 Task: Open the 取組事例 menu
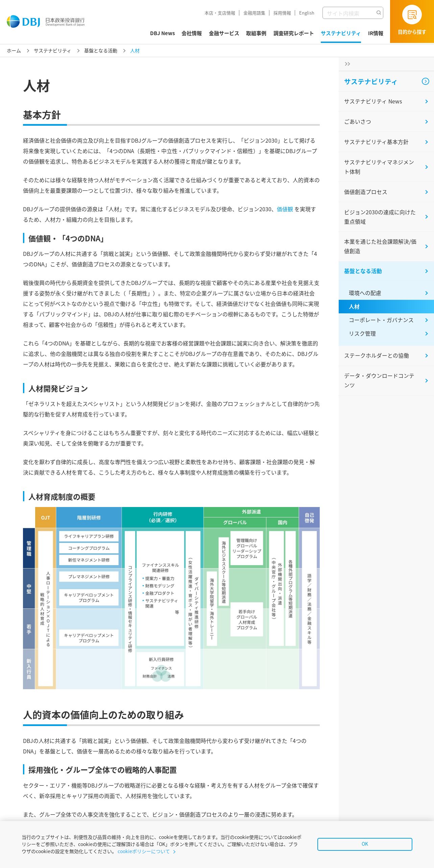[256, 33]
